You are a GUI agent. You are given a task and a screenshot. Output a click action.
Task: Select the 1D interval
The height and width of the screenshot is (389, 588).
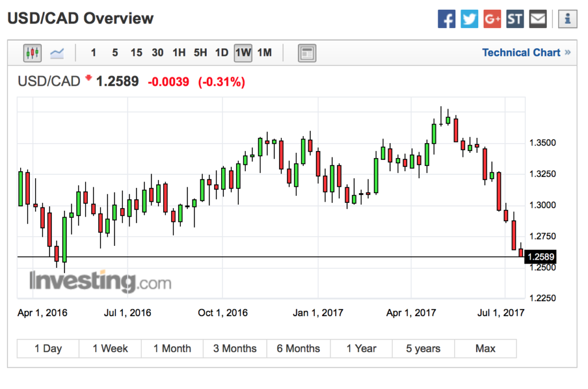[x=222, y=53]
